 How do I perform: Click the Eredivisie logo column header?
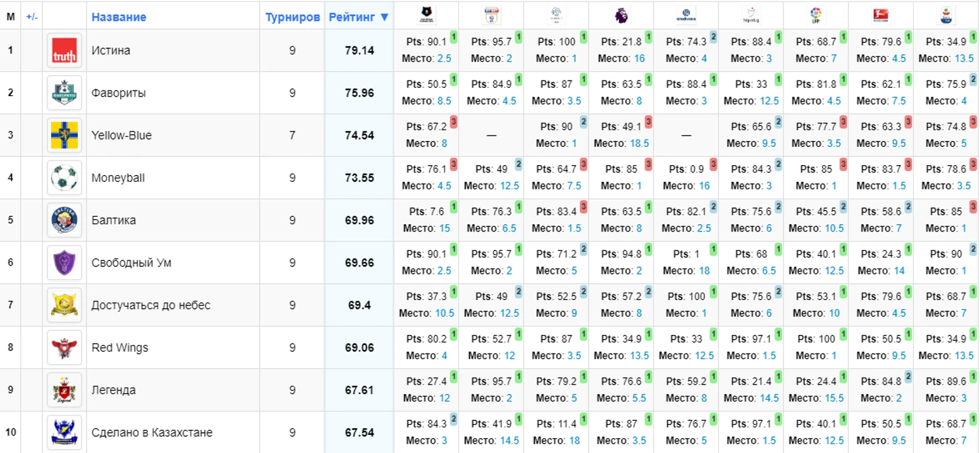click(685, 13)
